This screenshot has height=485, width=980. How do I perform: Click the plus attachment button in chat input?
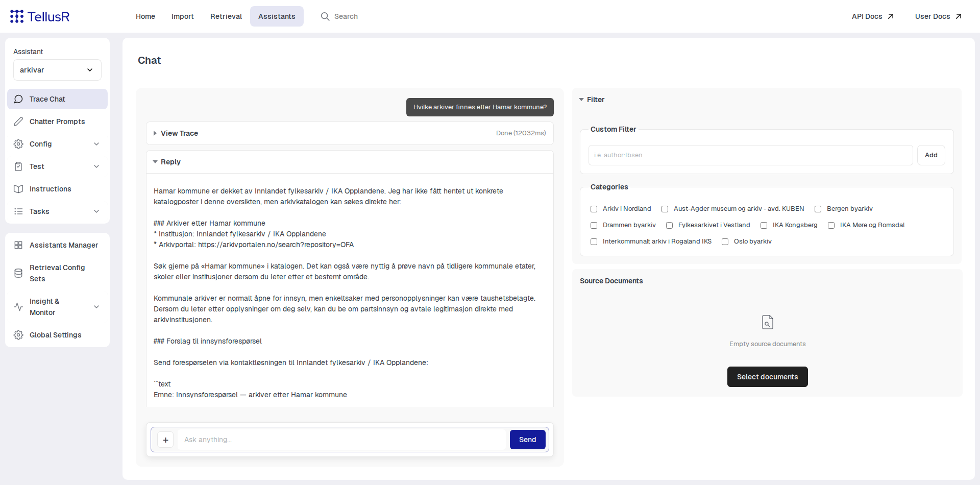[165, 440]
